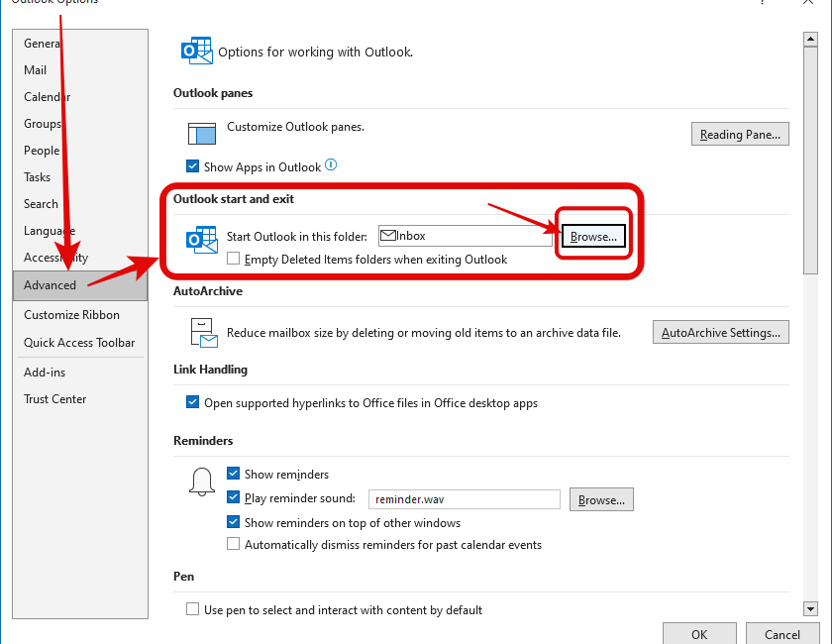Open the Language options category
This screenshot has width=832, height=644.
[x=79, y=231]
